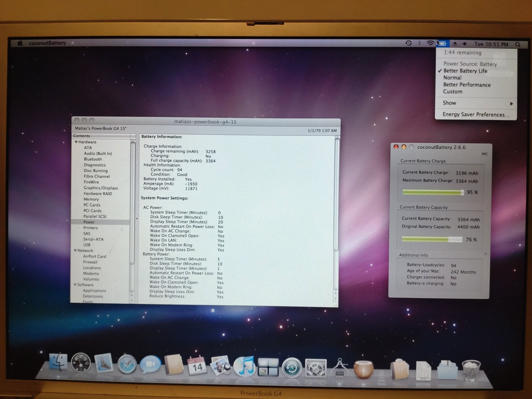The image size is (532, 399).
Task: Select Bluetooth in the Hardware list
Action: pos(93,159)
